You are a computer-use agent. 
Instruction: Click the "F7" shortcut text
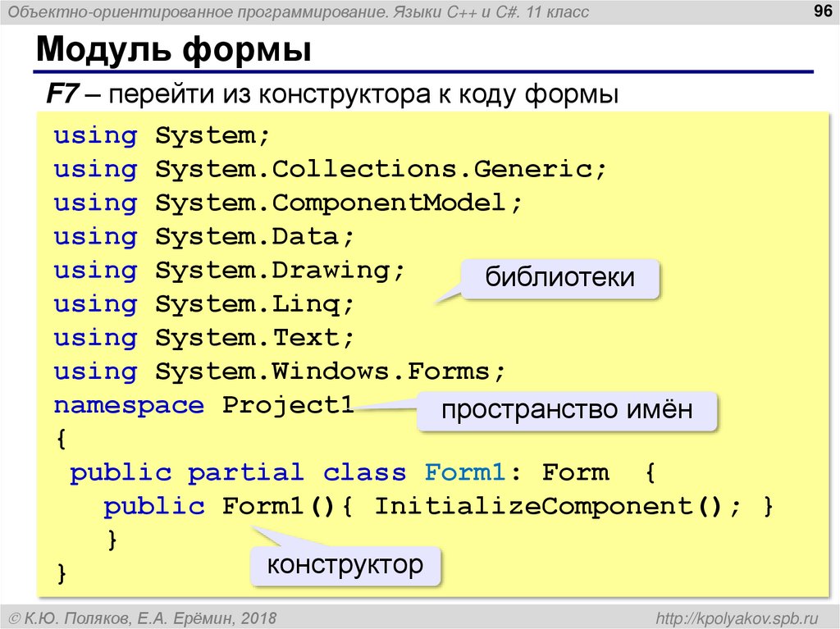[62, 94]
